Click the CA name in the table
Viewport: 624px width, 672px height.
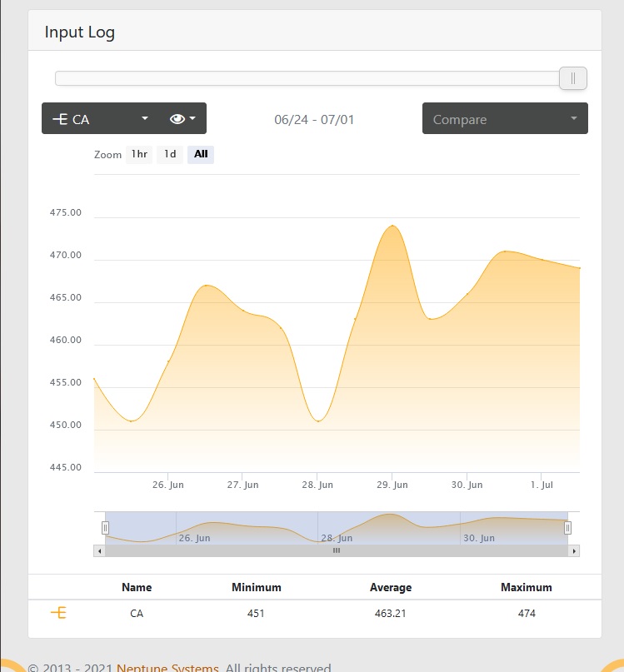[x=137, y=613]
